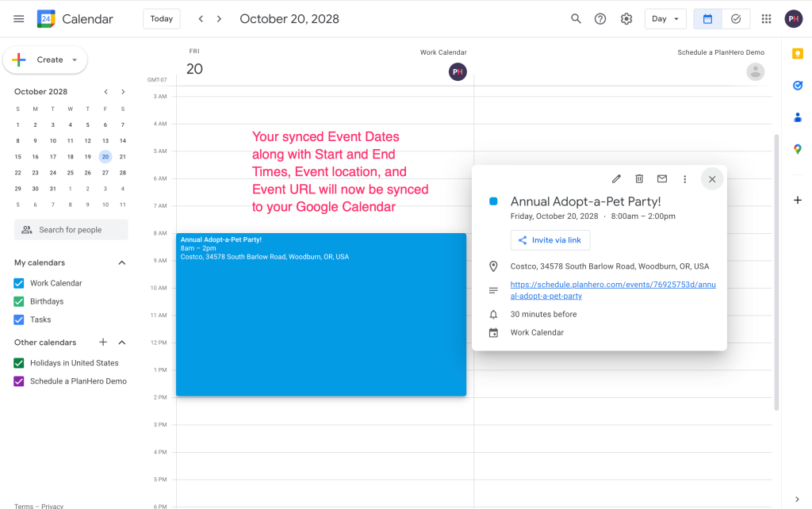Collapse the My calendars section
Screen dimensions: 812x509
pos(122,262)
